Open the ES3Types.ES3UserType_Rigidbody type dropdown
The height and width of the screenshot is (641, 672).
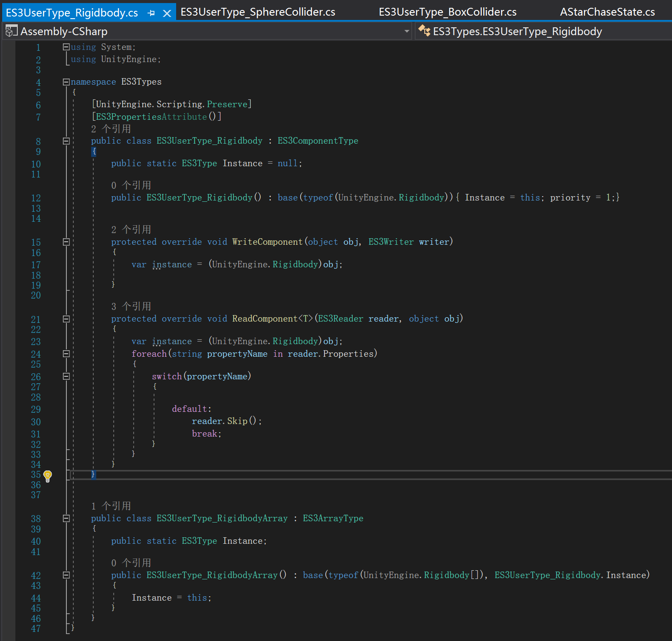pos(542,31)
